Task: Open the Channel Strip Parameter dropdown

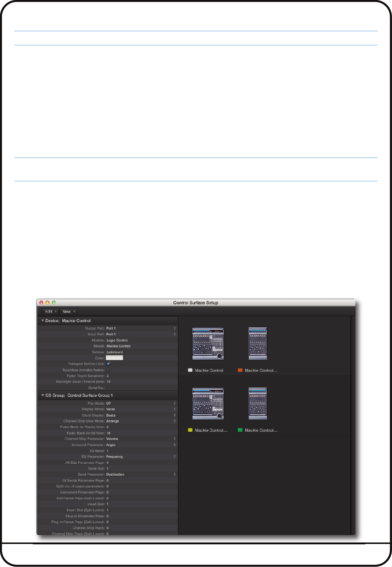Action: coord(175,439)
